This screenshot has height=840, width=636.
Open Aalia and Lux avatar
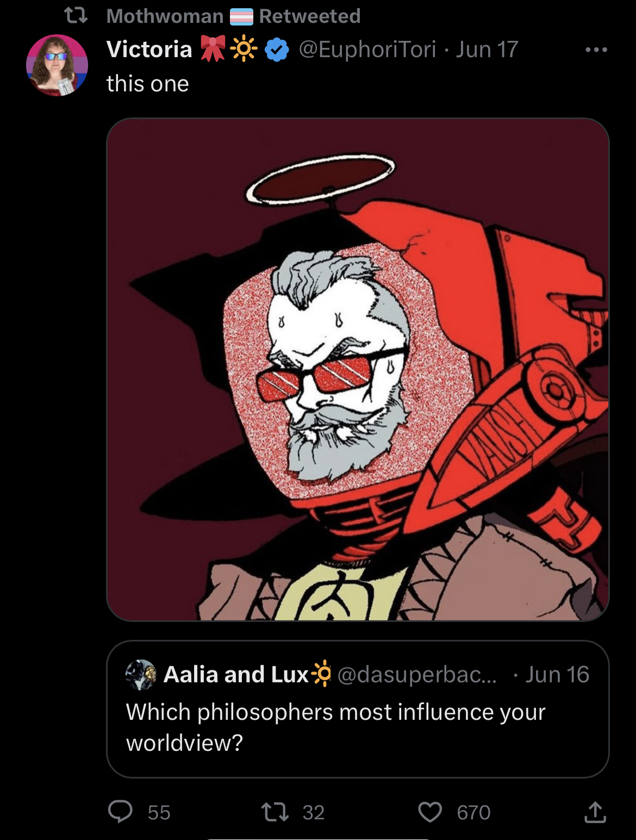pos(141,675)
